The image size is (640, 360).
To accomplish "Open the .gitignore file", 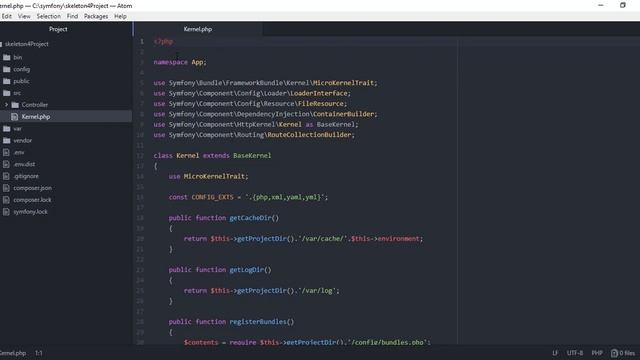I will click(x=26, y=176).
